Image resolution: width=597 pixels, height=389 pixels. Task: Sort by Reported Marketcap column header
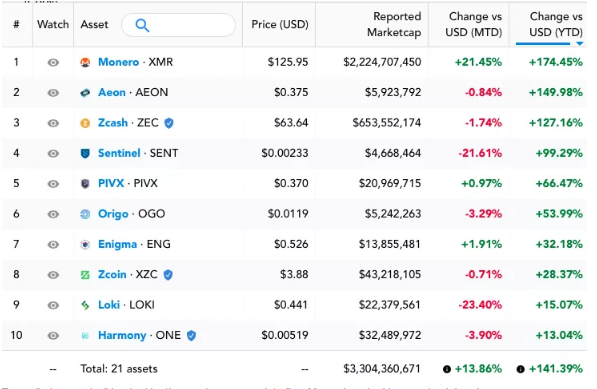click(x=394, y=24)
